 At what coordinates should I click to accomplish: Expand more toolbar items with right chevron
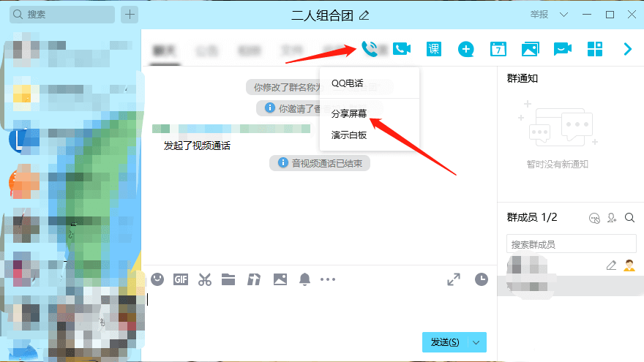[628, 49]
